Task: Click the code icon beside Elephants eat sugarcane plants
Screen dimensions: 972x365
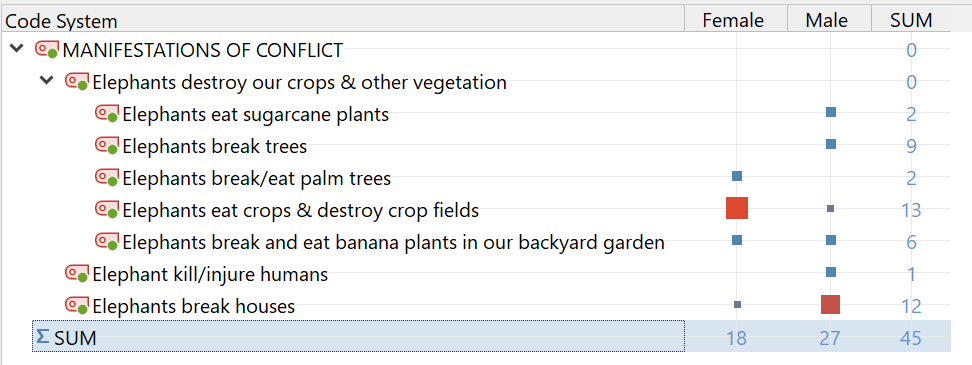Action: (x=107, y=113)
